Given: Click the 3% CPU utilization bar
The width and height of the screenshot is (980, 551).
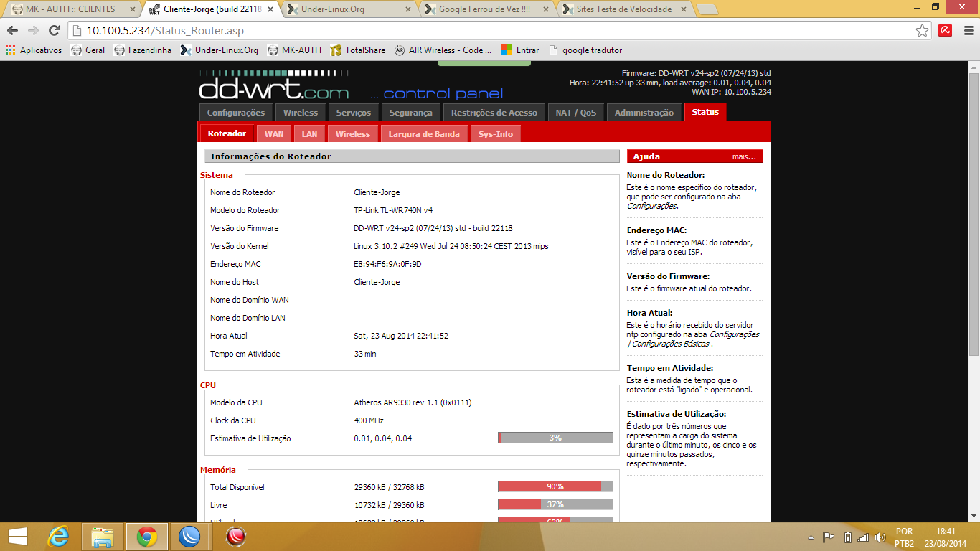Looking at the screenshot, I should click(x=555, y=438).
